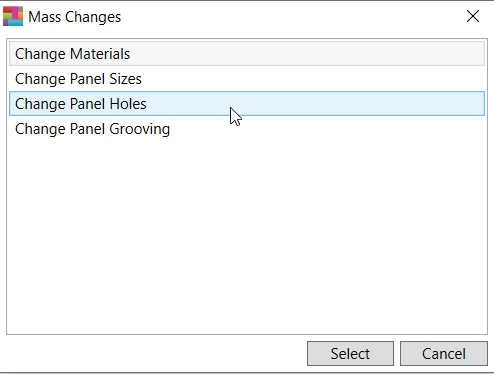Activate the first list item, Change Materials
Viewport: 494px width, 374px height.
(247, 54)
